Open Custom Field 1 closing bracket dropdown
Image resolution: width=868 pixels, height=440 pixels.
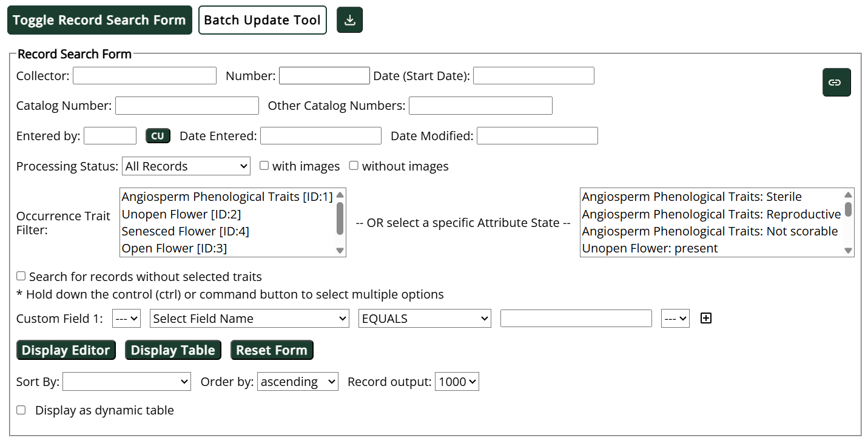coord(675,319)
